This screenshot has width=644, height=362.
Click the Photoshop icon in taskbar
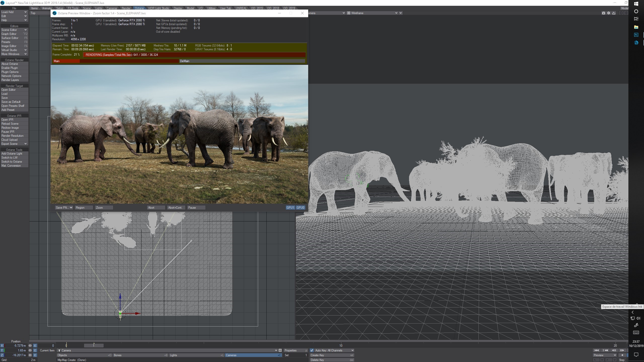pos(636,35)
